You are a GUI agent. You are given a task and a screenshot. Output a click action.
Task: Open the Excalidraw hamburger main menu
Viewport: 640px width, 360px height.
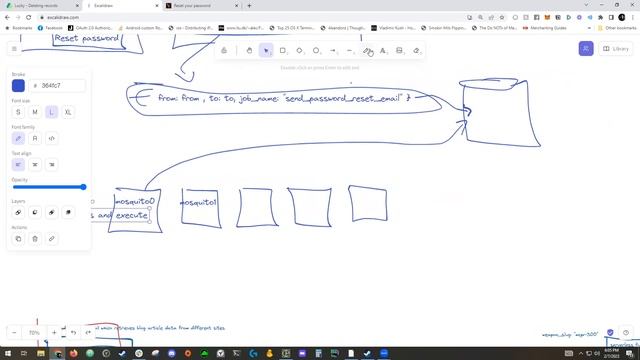(x=14, y=49)
